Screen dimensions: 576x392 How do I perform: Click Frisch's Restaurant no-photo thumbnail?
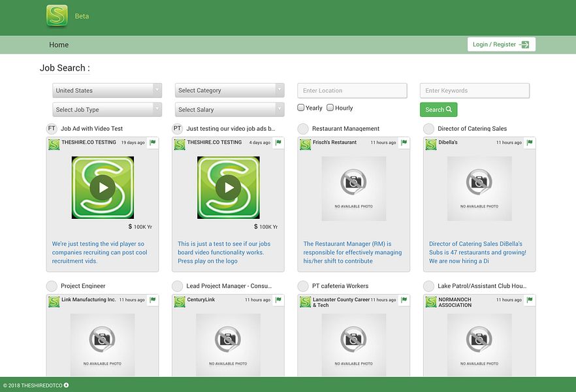point(354,188)
